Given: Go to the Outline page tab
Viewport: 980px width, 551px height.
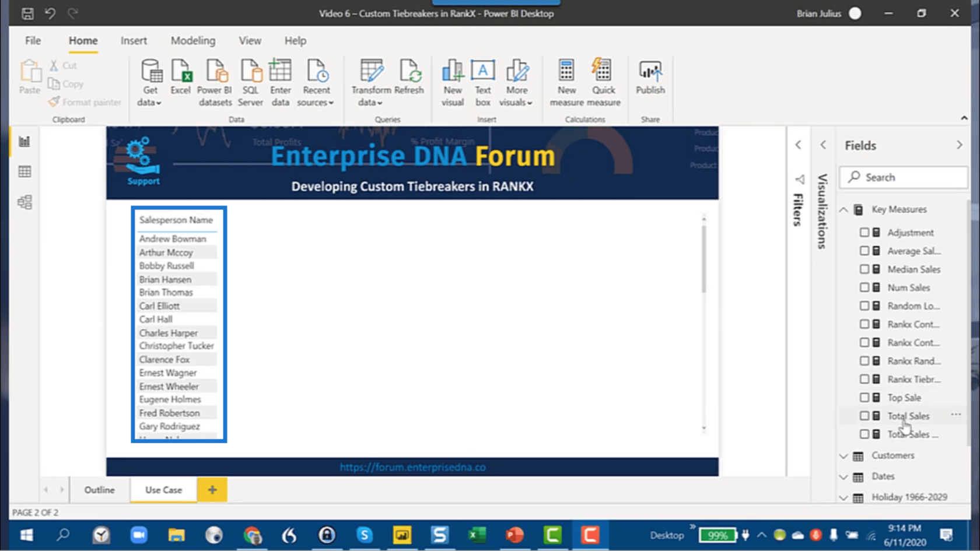Looking at the screenshot, I should tap(99, 490).
